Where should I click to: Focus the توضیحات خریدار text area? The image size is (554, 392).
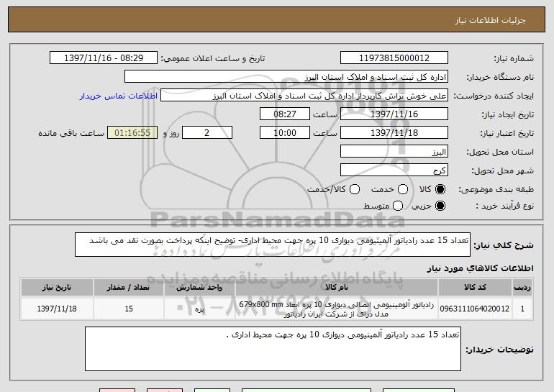coord(272,348)
